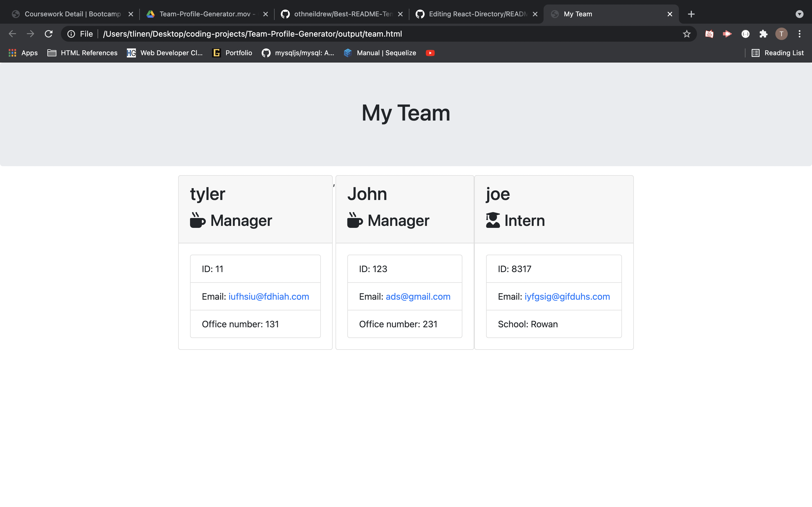Screen dimensions: 812x507
Task: Navigate back with the arrow icon
Action: 12,34
